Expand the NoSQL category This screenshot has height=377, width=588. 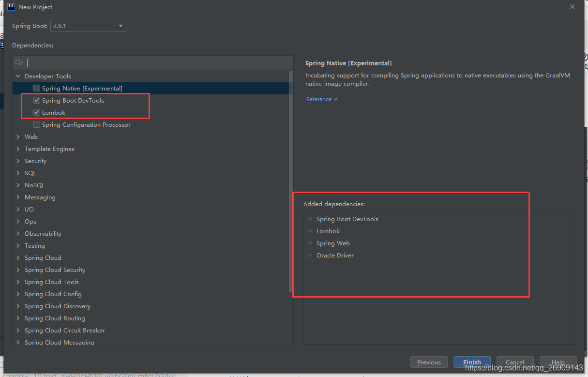pyautogui.click(x=18, y=185)
